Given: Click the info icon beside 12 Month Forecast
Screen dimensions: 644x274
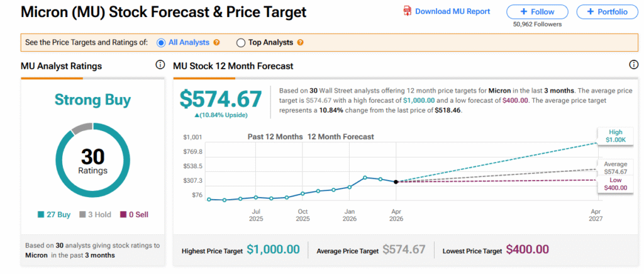Looking at the screenshot, I should coord(633,65).
